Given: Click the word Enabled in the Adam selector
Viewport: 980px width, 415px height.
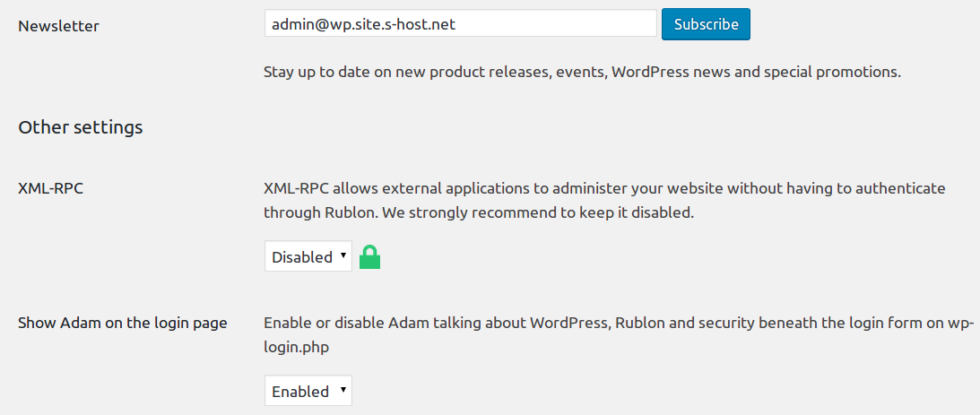Looking at the screenshot, I should [x=300, y=392].
